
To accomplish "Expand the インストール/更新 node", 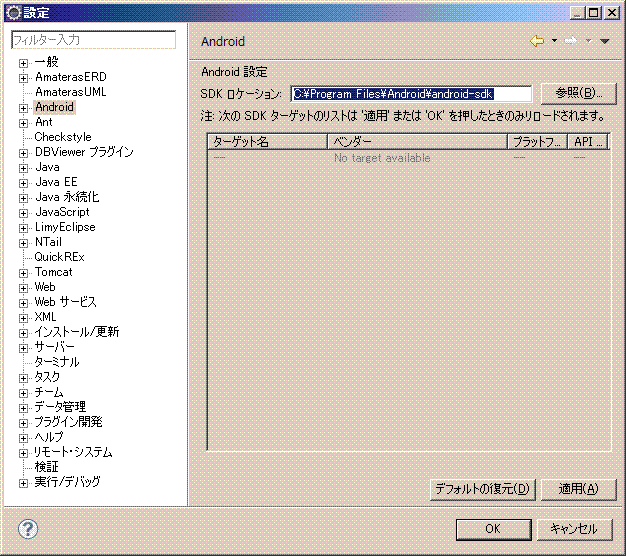I will 23,333.
